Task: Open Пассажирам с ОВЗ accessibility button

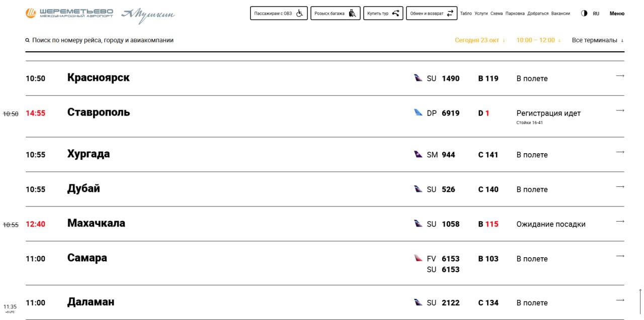Action: point(279,14)
